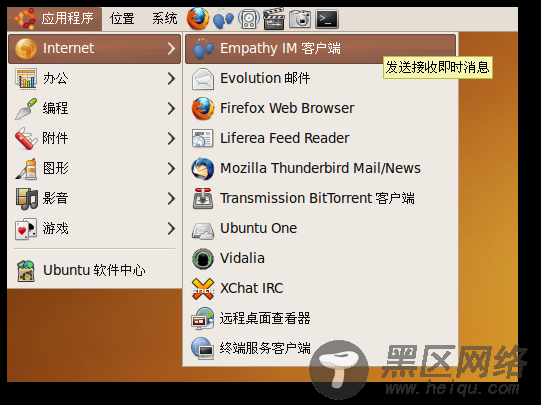Image resolution: width=541 pixels, height=405 pixels.
Task: Click the Ubuntu Software Center icon
Action: (26, 270)
